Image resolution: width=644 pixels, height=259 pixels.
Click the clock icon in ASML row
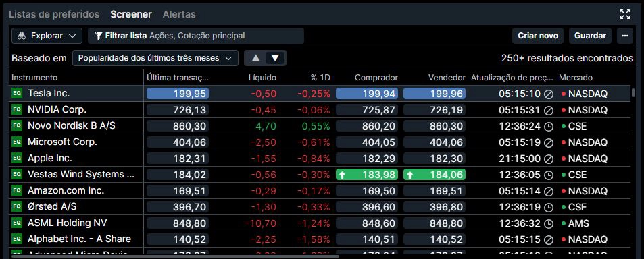tap(549, 224)
